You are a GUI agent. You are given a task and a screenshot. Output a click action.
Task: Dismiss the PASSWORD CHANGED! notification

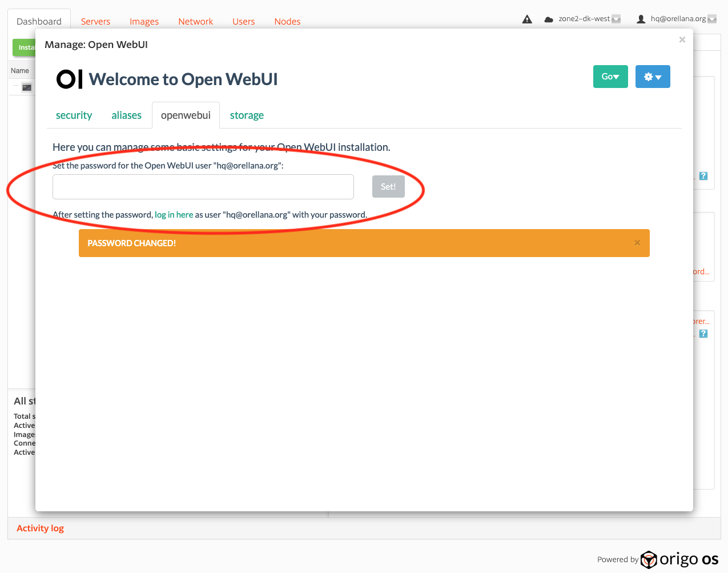coord(637,243)
